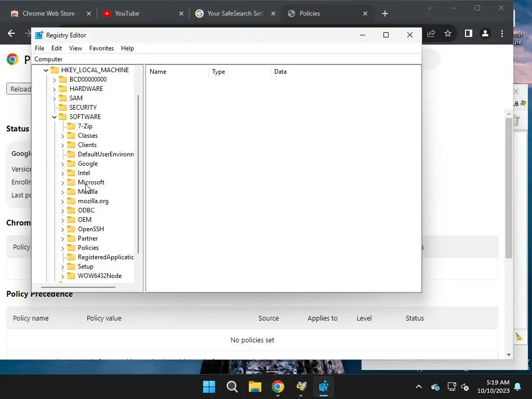
Task: Expand the Classes key
Action: [x=62, y=136]
